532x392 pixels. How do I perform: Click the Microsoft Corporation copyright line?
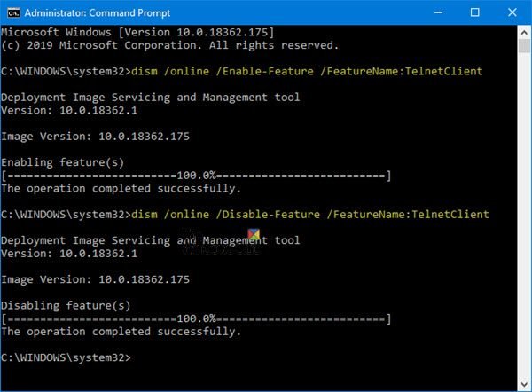tap(168, 45)
